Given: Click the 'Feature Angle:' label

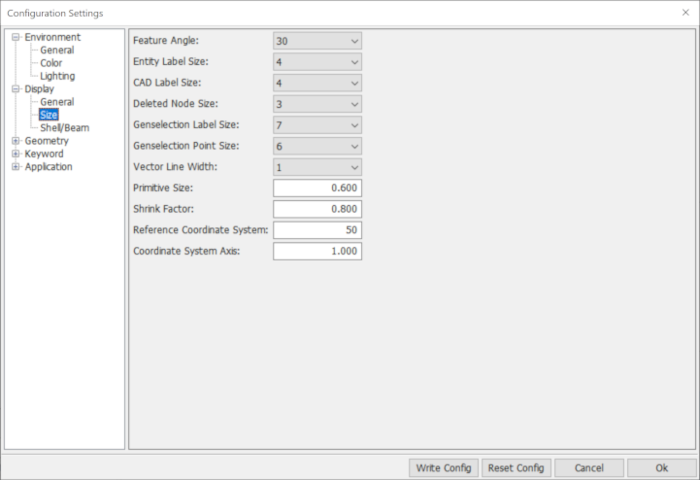Looking at the screenshot, I should (166, 40).
